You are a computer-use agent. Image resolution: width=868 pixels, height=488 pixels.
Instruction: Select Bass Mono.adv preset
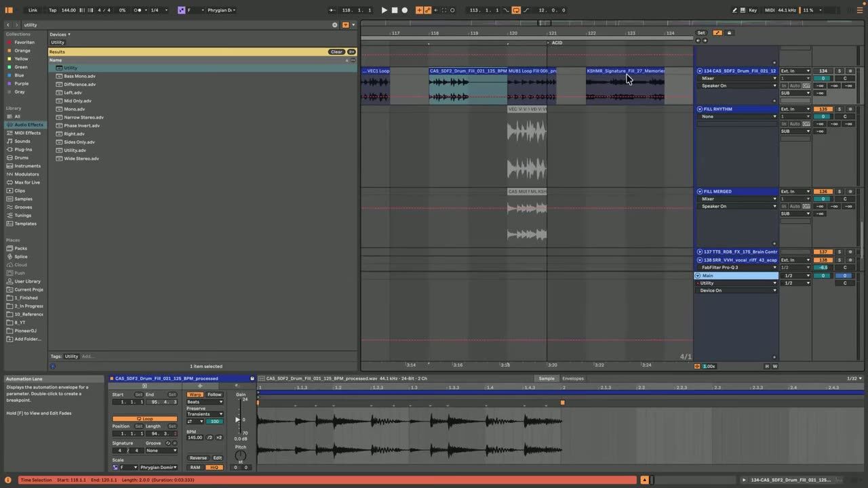tap(79, 76)
